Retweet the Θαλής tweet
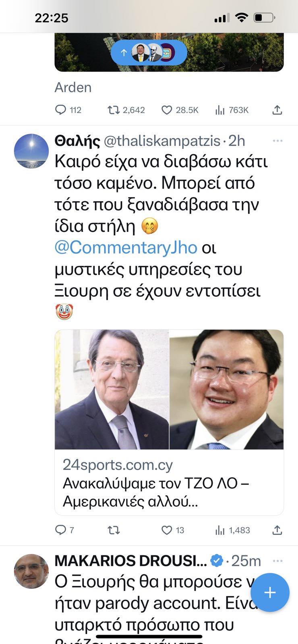Screen dimensions: 298x644 (114, 530)
